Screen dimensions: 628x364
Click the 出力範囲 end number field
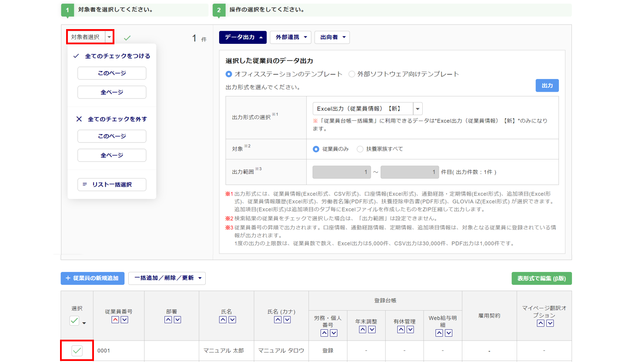point(409,172)
